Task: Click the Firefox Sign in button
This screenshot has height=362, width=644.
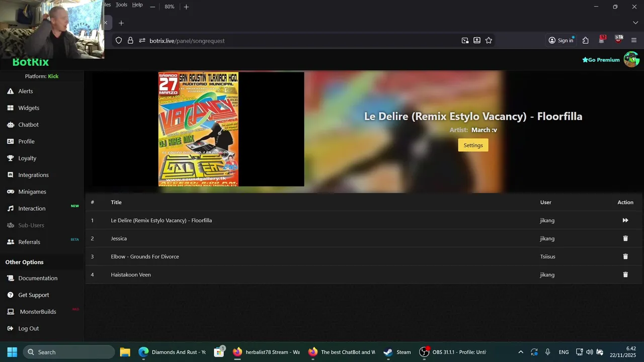Action: pyautogui.click(x=561, y=40)
